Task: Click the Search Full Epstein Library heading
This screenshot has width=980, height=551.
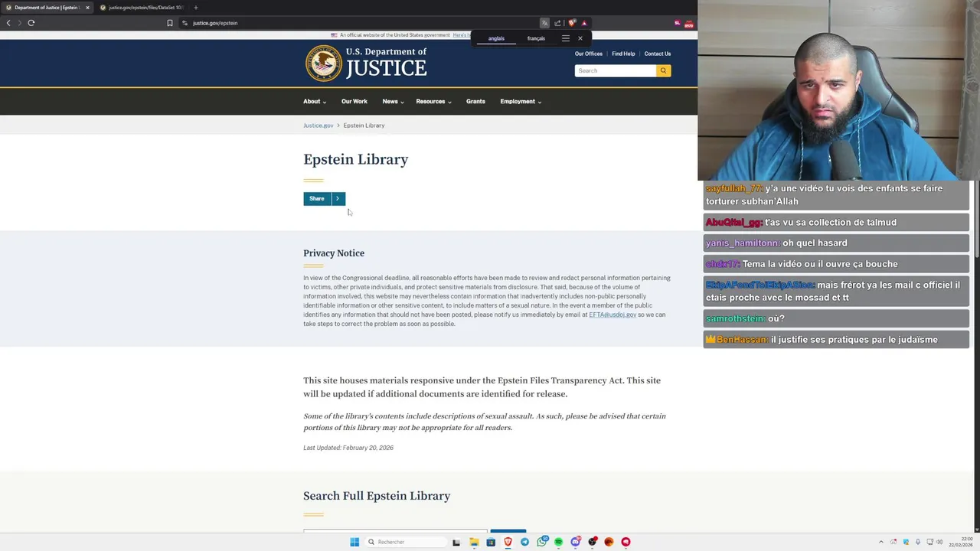Action: tap(377, 496)
